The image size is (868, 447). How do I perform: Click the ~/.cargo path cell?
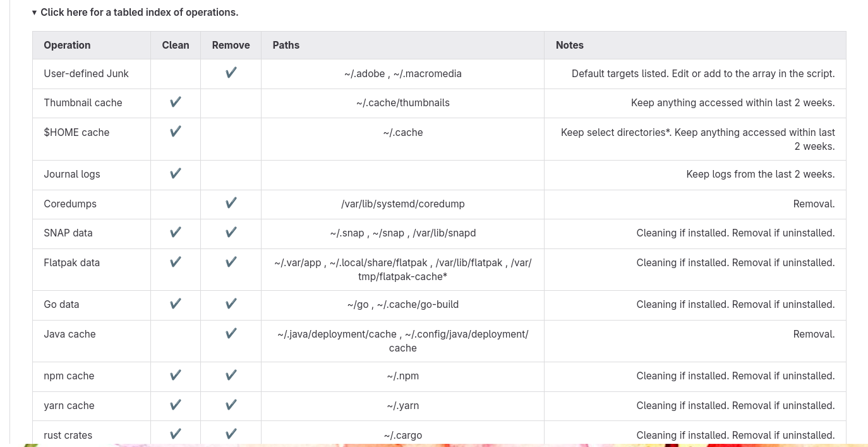tap(403, 434)
